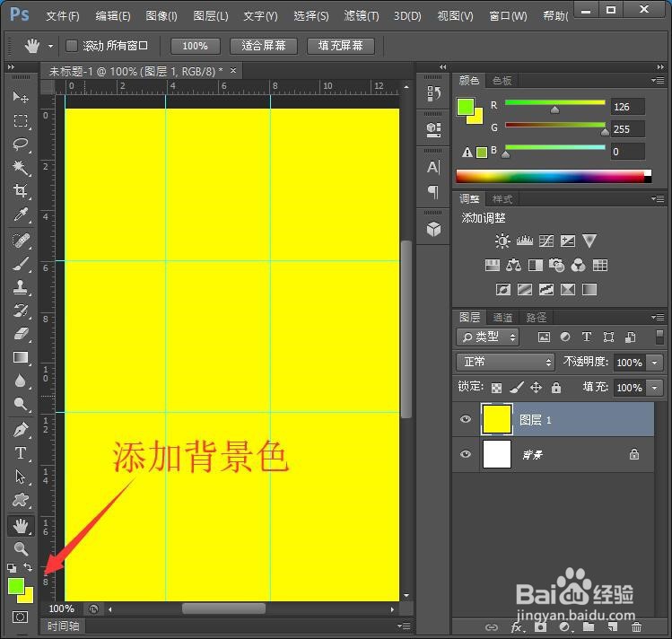Screen dimensions: 672x639
Task: Swap foreground and background colors
Action: click(x=28, y=567)
